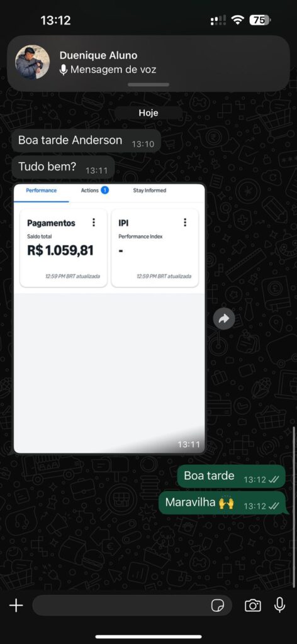Open Pagamentos card three-dot menu

[x=94, y=222]
